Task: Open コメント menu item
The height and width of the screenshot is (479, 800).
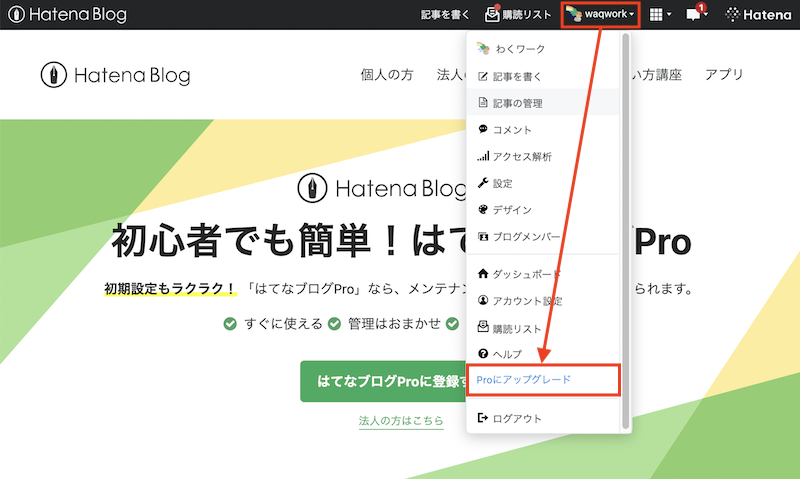Action: 542,130
